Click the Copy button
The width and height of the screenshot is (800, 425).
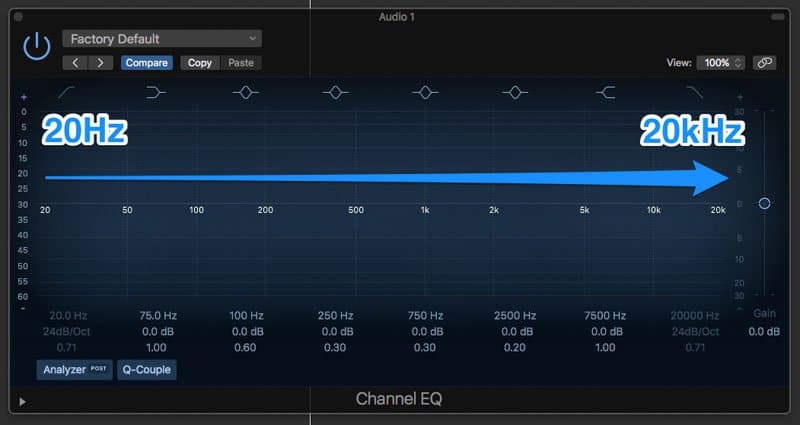point(200,63)
